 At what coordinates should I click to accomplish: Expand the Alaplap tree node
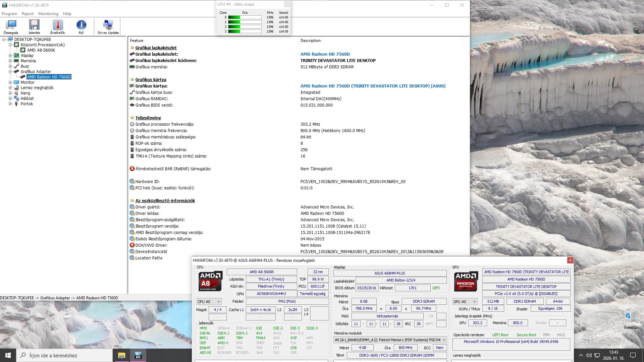10,56
